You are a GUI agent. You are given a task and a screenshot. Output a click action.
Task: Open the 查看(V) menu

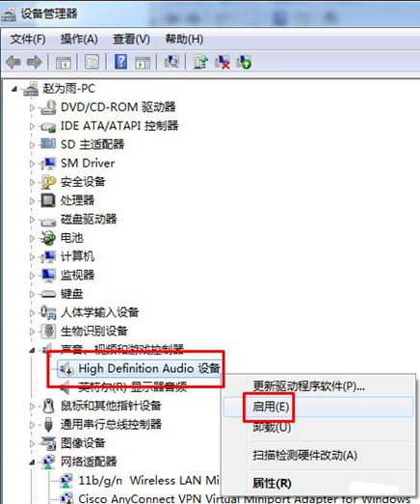pyautogui.click(x=131, y=40)
